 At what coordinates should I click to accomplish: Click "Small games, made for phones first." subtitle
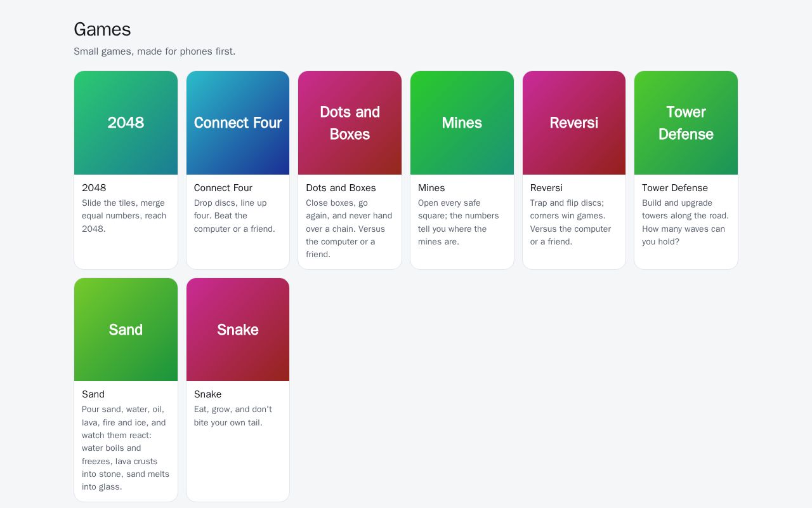[154, 51]
